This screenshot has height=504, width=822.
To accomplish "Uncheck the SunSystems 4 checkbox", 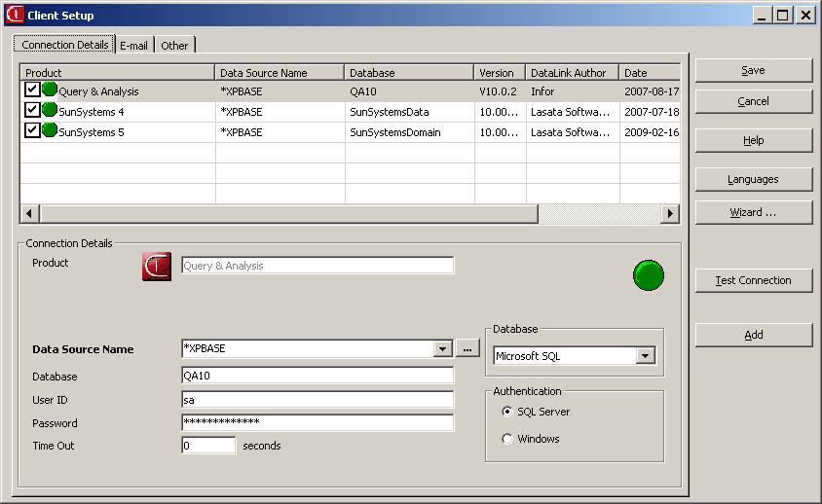I will pos(32,110).
